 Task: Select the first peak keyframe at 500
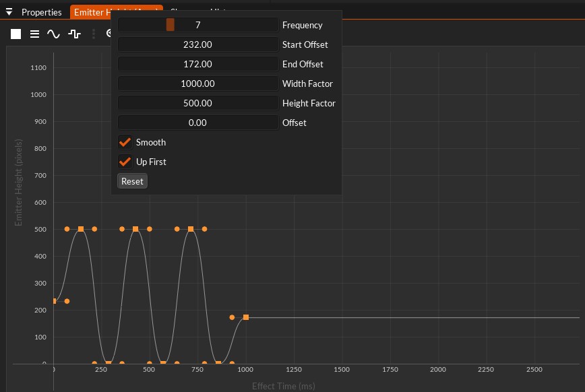[81, 229]
